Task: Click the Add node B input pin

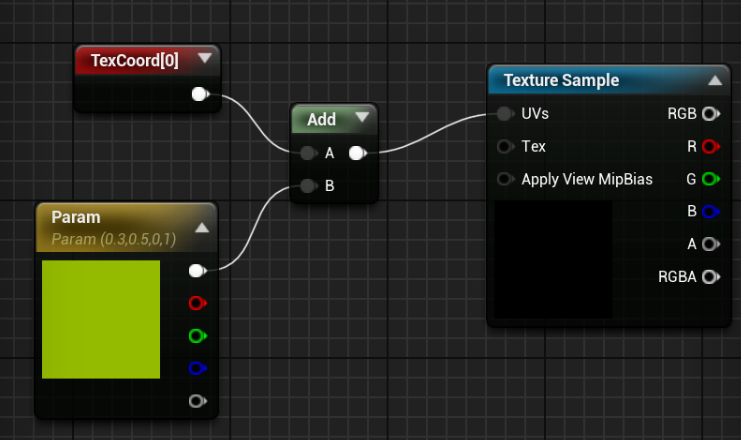Action: point(309,186)
